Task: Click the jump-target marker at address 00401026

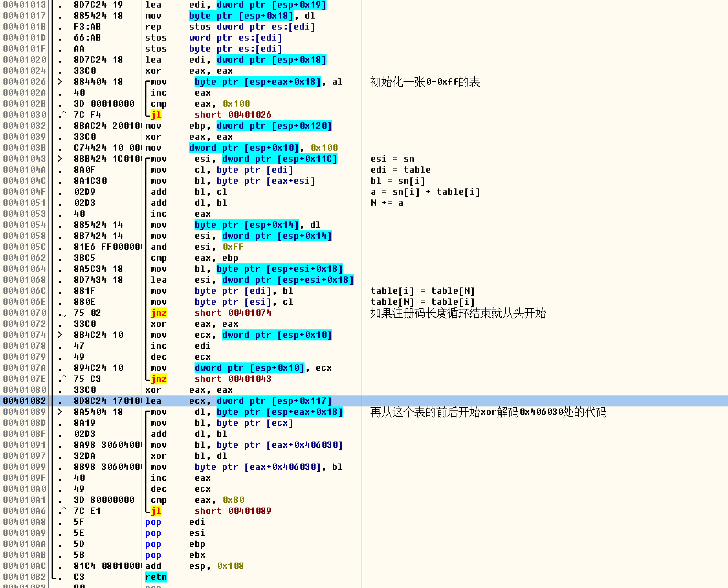Action: (60, 81)
